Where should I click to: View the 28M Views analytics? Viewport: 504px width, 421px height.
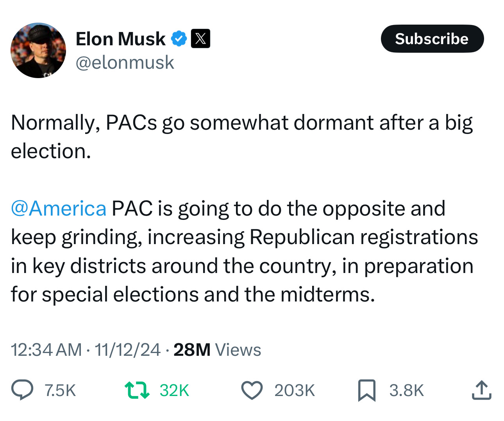217,350
